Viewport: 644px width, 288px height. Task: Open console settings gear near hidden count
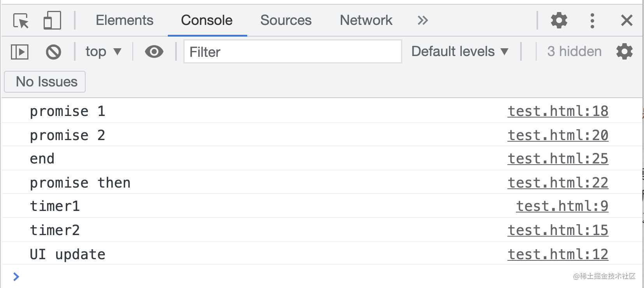(x=625, y=51)
